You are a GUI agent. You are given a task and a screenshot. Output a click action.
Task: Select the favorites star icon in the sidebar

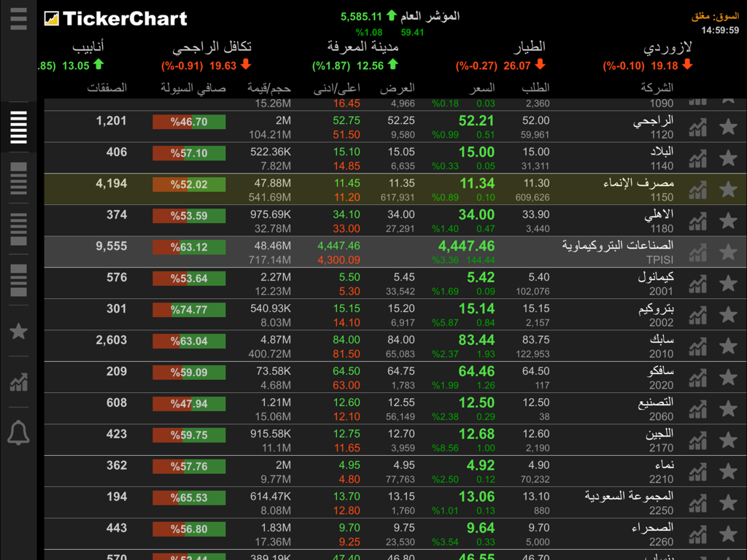click(x=18, y=331)
